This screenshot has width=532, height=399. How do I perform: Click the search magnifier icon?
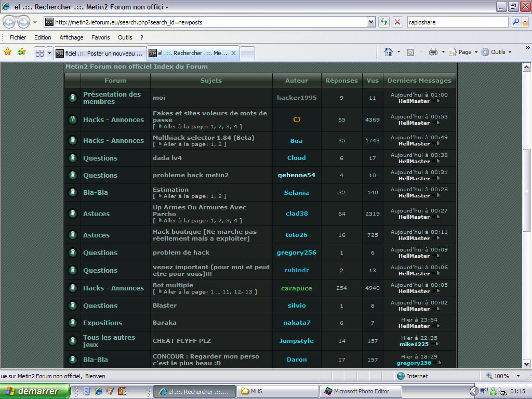pyautogui.click(x=516, y=22)
